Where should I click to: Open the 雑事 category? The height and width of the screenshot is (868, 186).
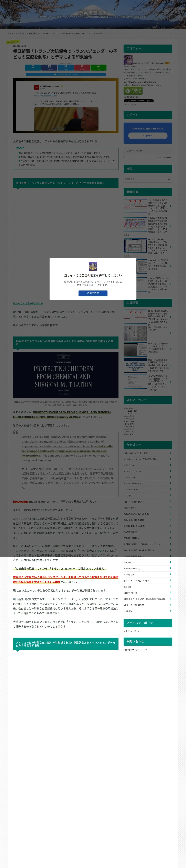tap(127, 587)
